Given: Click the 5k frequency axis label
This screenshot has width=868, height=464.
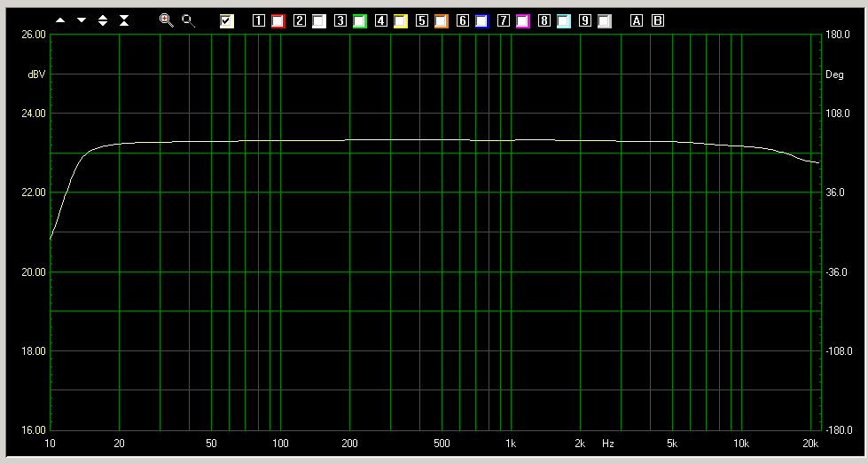Looking at the screenshot, I should point(671,444).
